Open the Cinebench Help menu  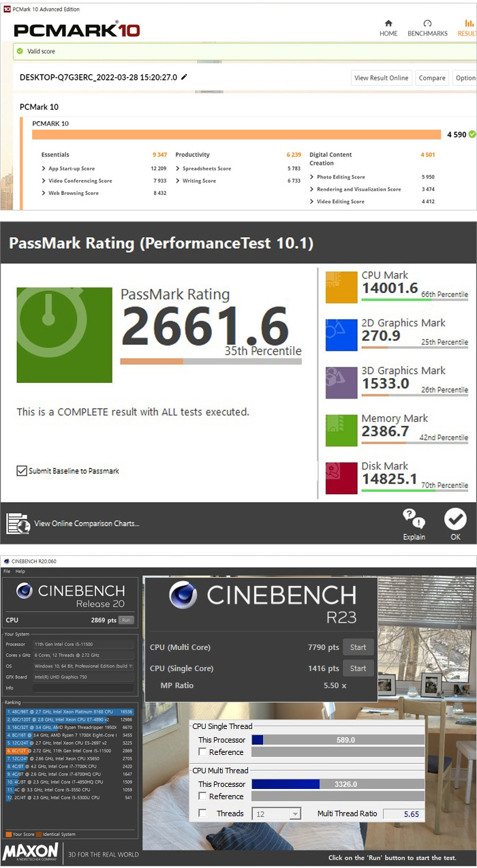(x=20, y=571)
